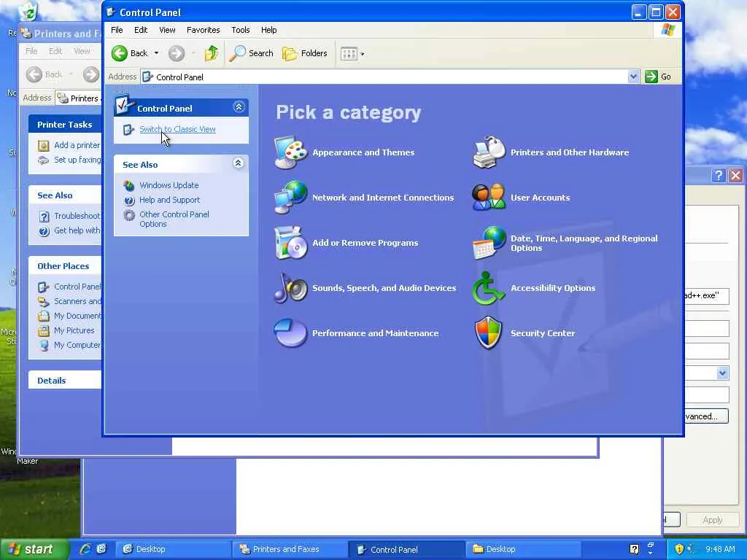This screenshot has height=560, width=747.
Task: Click the Apply button in background dialog
Action: (x=712, y=520)
